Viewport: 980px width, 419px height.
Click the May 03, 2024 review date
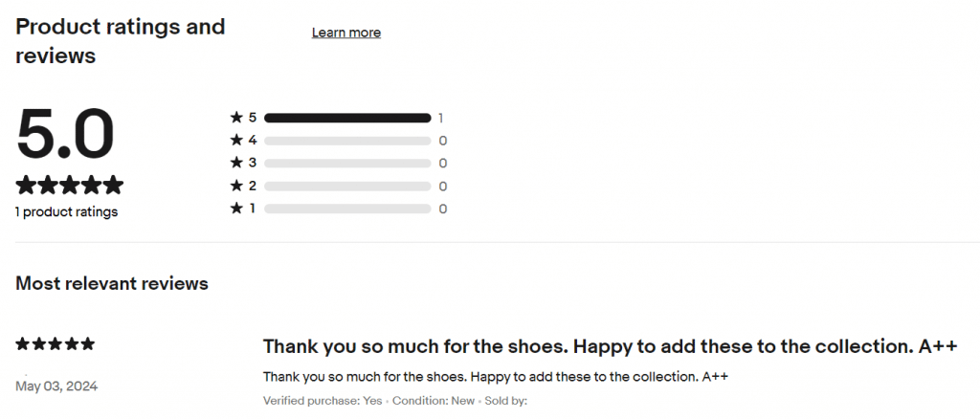tap(56, 386)
